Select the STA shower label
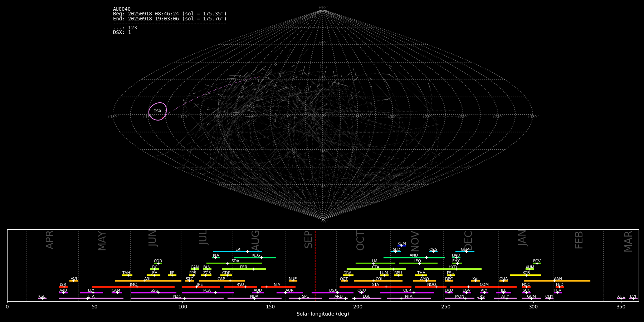644x322 pixels. point(375,285)
